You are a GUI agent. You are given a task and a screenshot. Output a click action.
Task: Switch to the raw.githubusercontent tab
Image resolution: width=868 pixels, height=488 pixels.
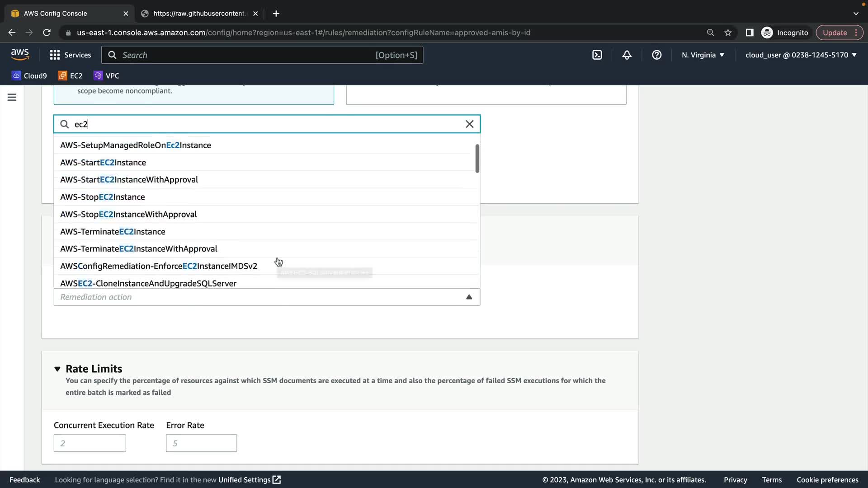click(199, 13)
